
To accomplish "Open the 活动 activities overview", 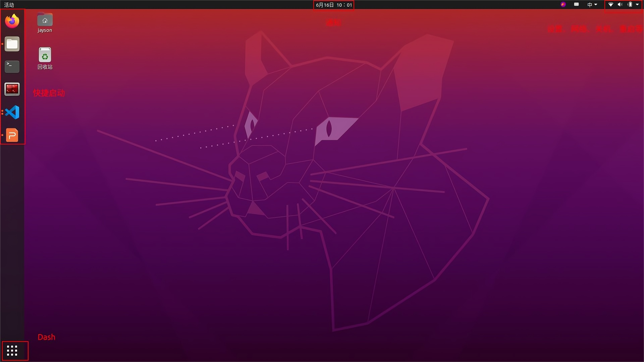I will tap(9, 5).
